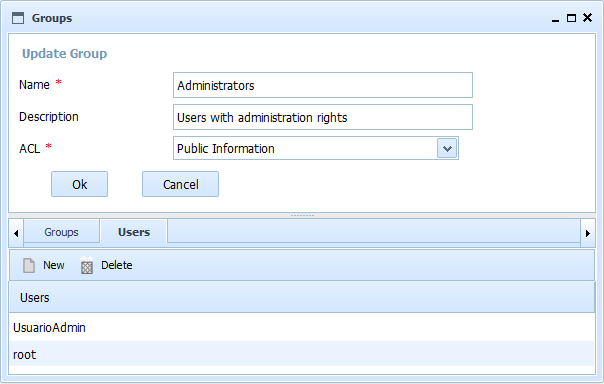Click the Delete label in the toolbar
This screenshot has height=384, width=604.
coord(117,265)
